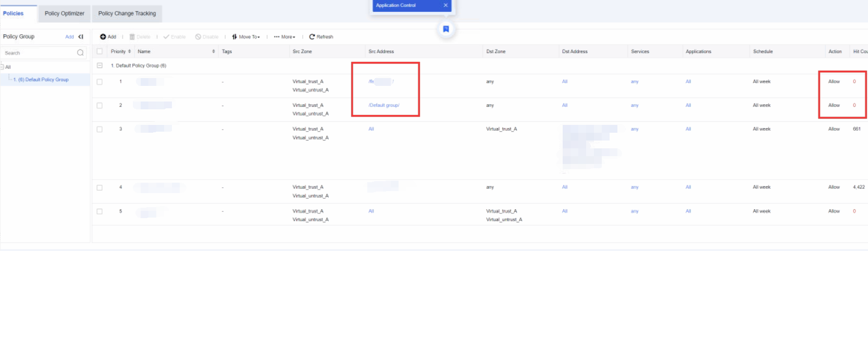The image size is (868, 355).
Task: Collapse the Default Policy Group row
Action: (x=100, y=66)
